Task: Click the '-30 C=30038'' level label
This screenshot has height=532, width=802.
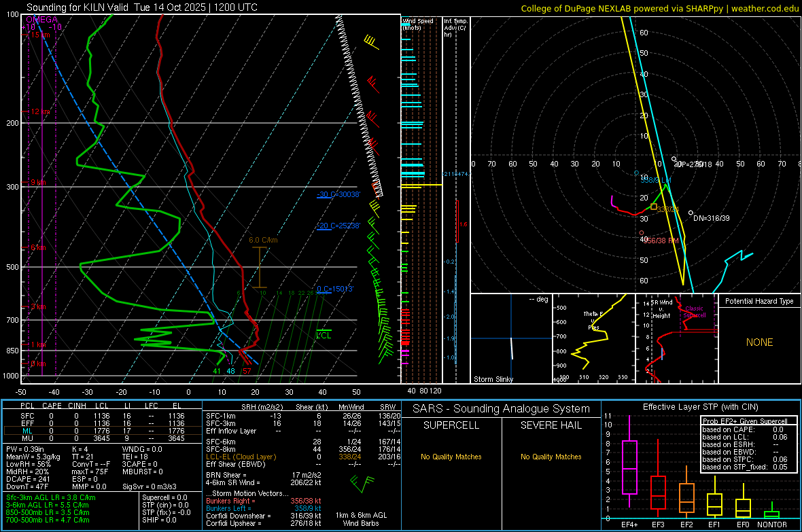Action: pyautogui.click(x=338, y=194)
